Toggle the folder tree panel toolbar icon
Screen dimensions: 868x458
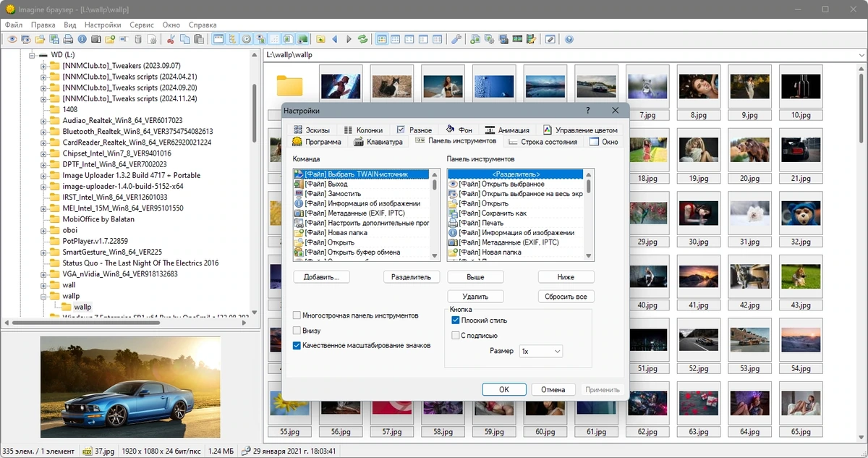[233, 39]
